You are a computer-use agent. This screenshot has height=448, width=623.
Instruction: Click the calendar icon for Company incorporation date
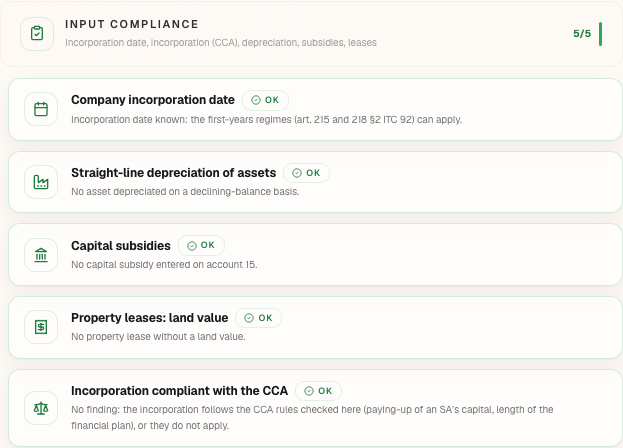pyautogui.click(x=41, y=109)
